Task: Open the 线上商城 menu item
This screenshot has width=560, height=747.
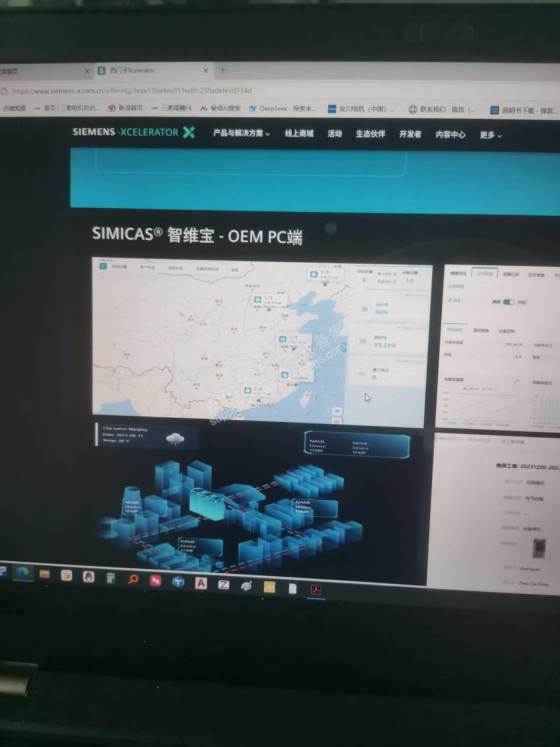Action: tap(299, 134)
